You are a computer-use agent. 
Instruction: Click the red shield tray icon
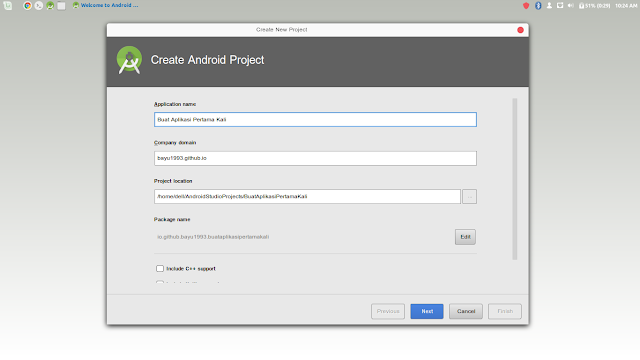click(526, 6)
